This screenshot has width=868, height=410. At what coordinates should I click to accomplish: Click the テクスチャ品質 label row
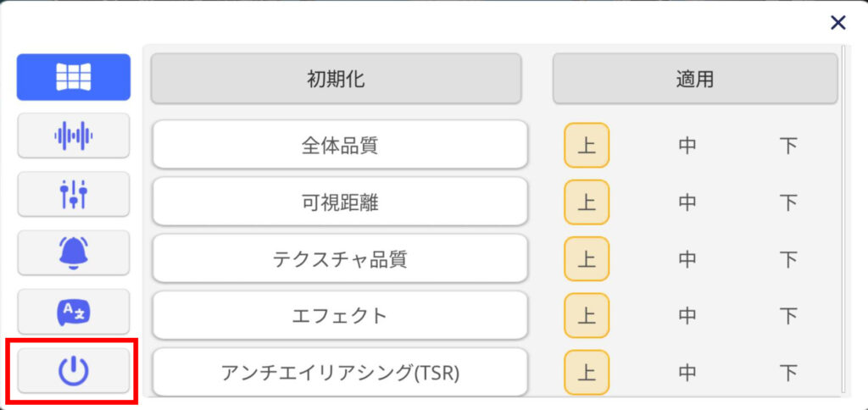click(340, 258)
